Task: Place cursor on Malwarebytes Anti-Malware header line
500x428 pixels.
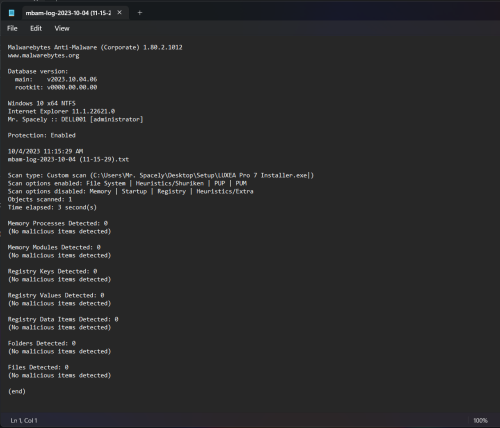Action: (x=95, y=47)
